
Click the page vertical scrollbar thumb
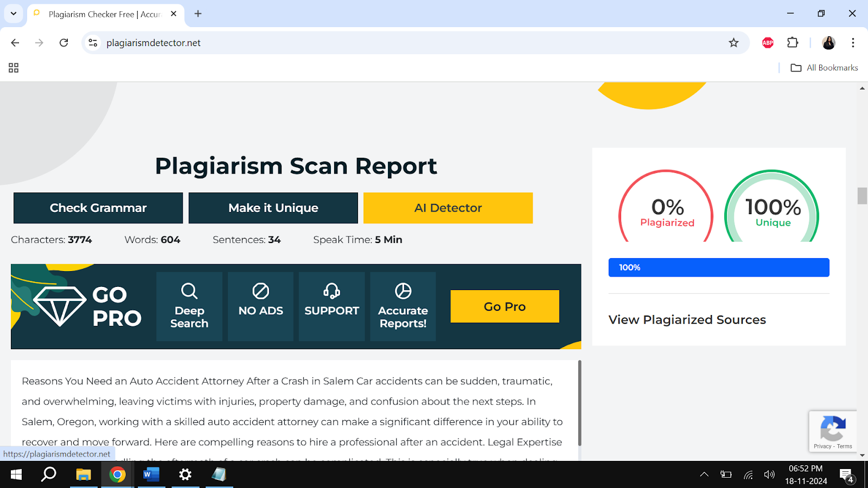pyautogui.click(x=862, y=196)
